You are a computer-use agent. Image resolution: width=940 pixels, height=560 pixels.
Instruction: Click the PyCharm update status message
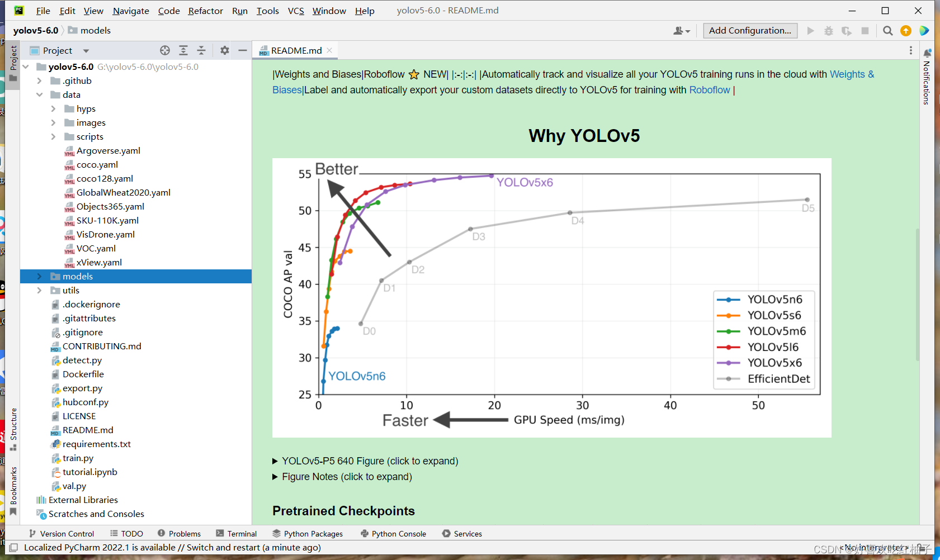(x=172, y=548)
